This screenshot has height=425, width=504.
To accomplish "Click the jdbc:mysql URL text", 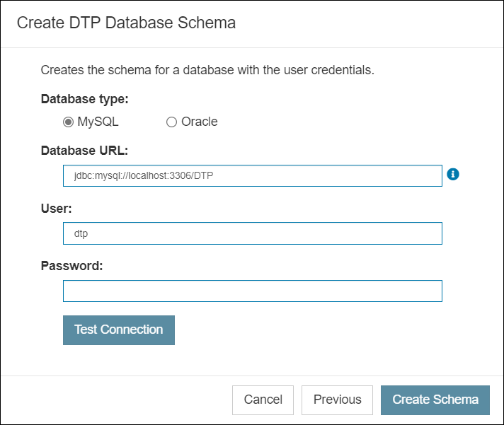I will [x=144, y=175].
